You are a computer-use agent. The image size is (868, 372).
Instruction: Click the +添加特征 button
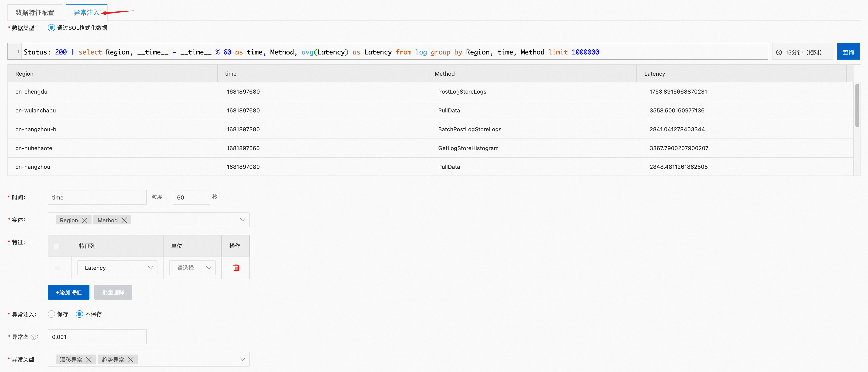(x=68, y=292)
